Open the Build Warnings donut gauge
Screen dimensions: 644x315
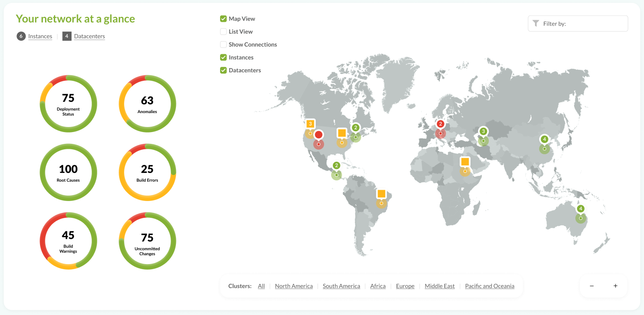tap(68, 241)
